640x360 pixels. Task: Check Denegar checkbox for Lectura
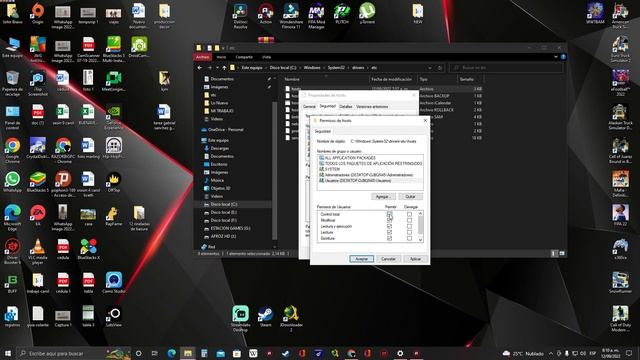(409, 232)
